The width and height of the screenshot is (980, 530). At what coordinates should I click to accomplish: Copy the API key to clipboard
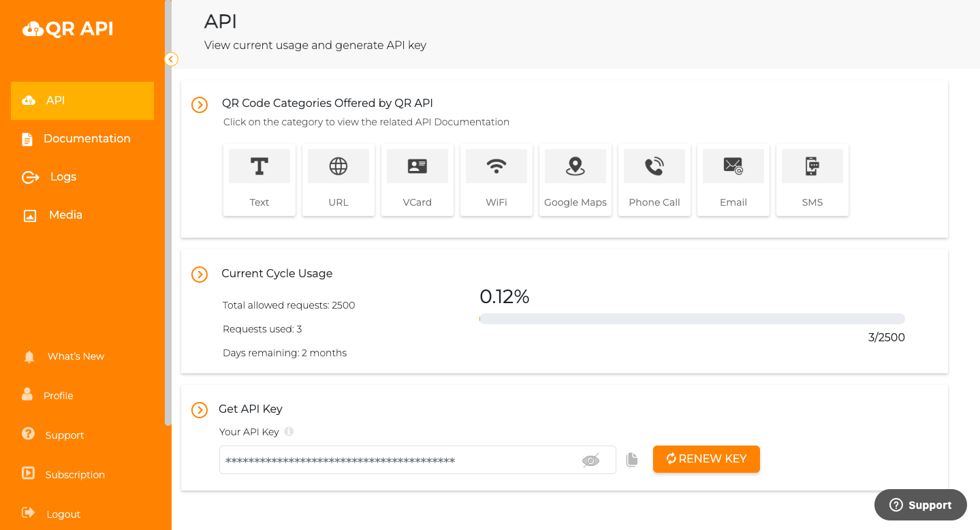pyautogui.click(x=631, y=459)
